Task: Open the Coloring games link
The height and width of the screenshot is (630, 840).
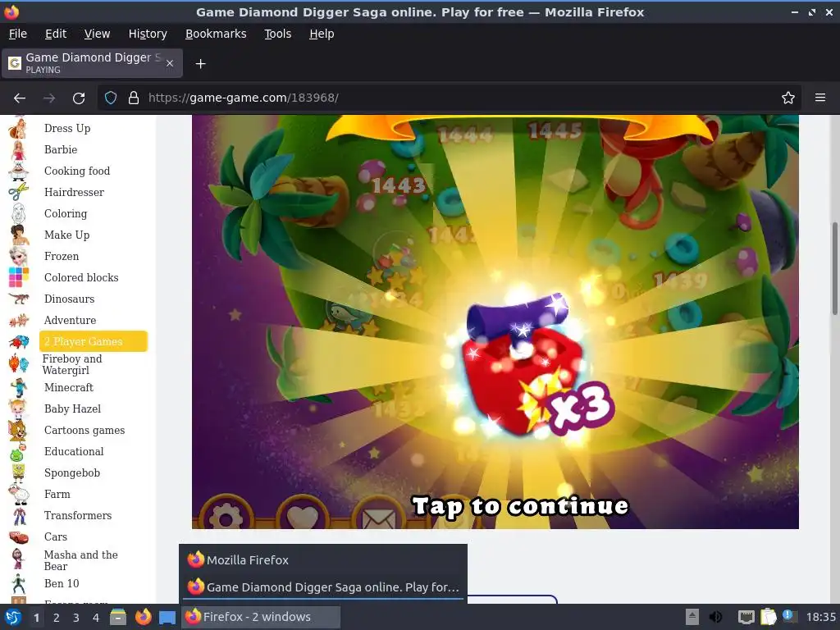Action: click(x=66, y=214)
